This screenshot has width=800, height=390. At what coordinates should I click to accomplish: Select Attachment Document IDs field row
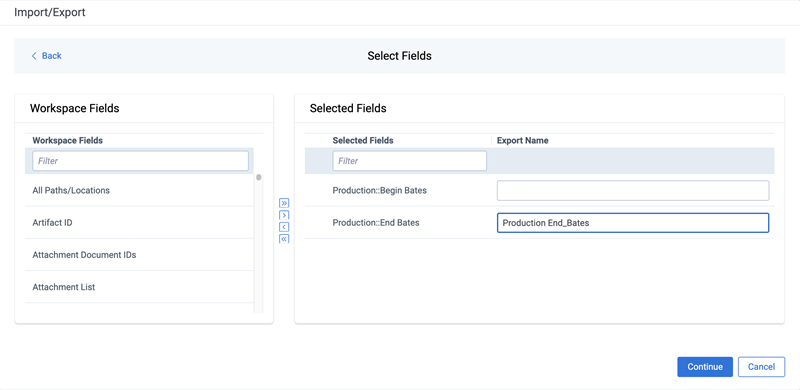coord(139,255)
